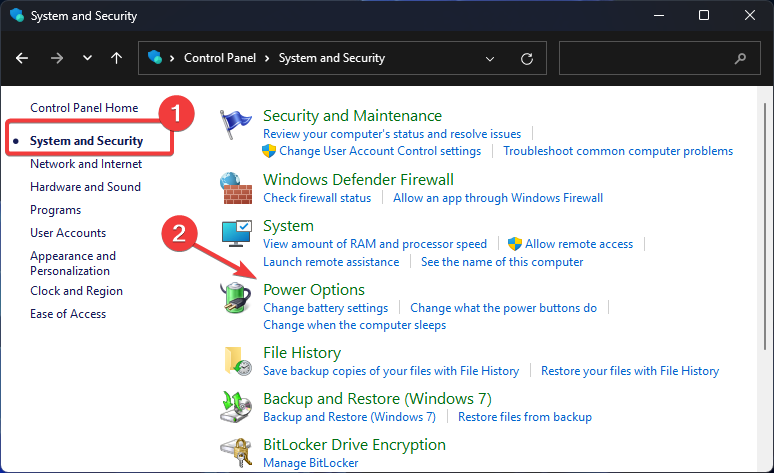
Task: Click Restore files from backup link
Action: click(525, 417)
